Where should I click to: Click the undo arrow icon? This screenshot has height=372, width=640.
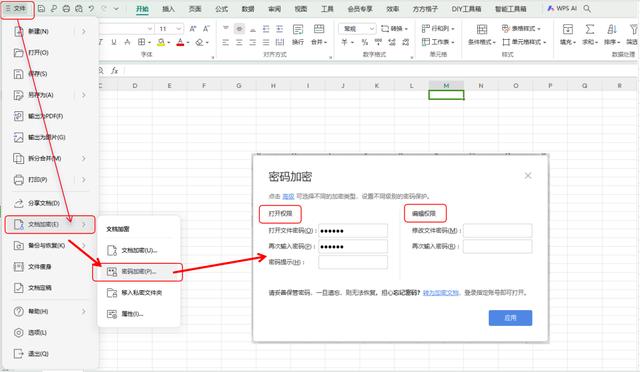[x=91, y=9]
